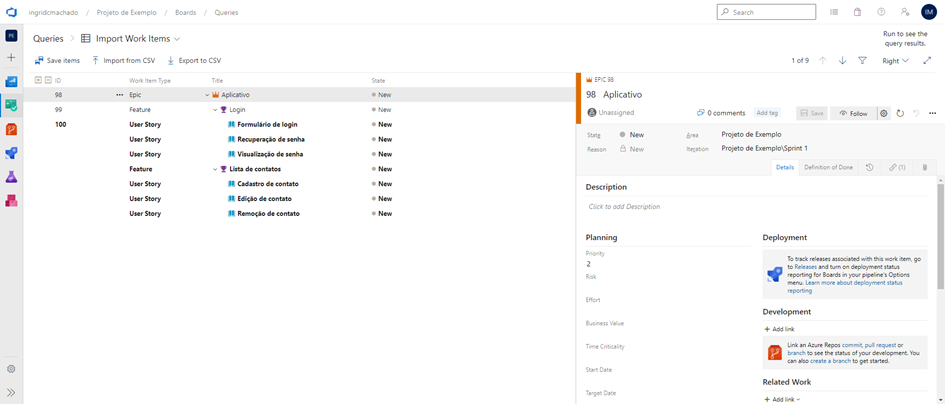Enter full screen mode for work item

[x=927, y=61]
